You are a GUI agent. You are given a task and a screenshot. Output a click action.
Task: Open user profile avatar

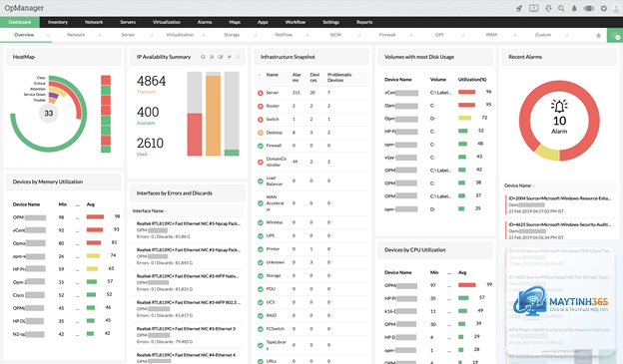click(x=617, y=8)
